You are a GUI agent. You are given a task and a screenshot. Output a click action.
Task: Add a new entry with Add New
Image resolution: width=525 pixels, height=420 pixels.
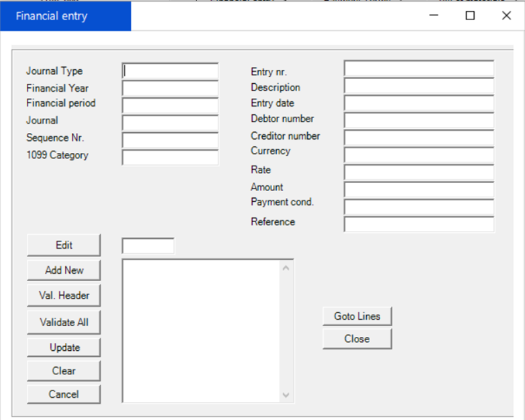coord(64,270)
